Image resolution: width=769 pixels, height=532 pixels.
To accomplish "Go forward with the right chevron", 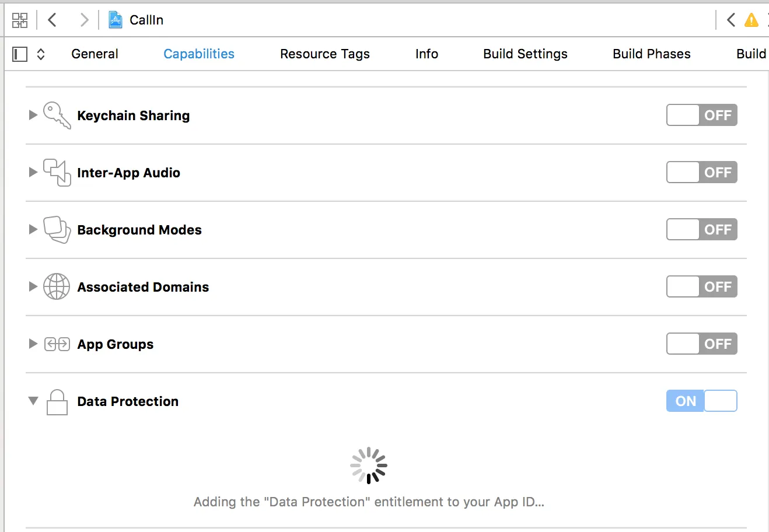I will (x=85, y=20).
